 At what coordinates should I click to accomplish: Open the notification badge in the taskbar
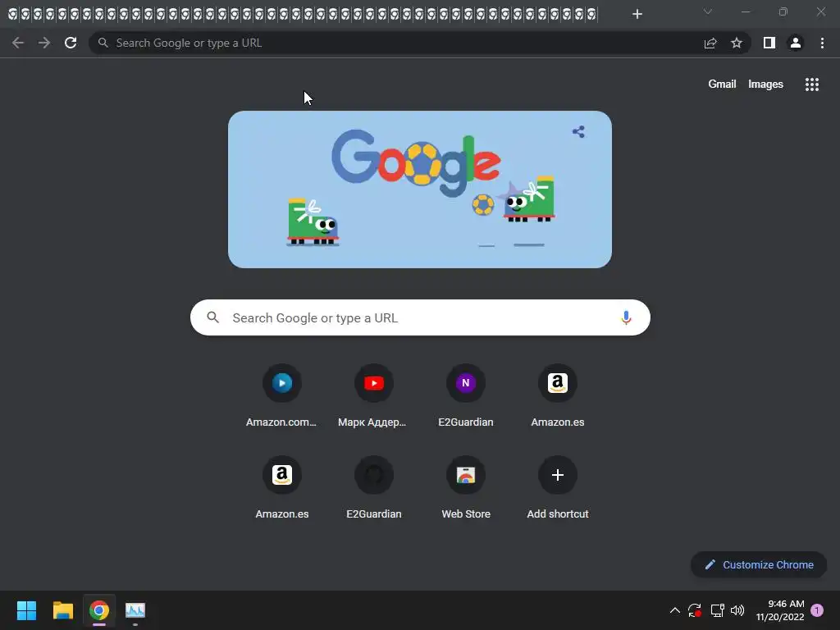[x=817, y=610]
